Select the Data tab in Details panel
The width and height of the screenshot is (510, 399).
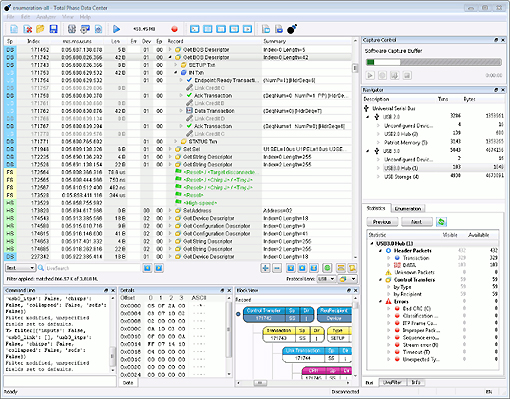coord(128,383)
